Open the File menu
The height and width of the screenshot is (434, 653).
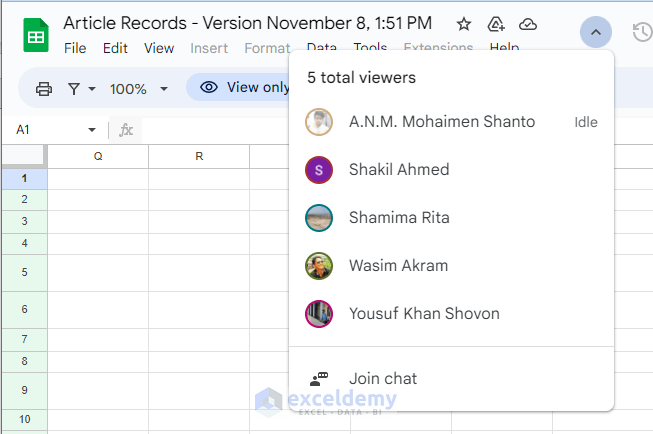pos(75,48)
